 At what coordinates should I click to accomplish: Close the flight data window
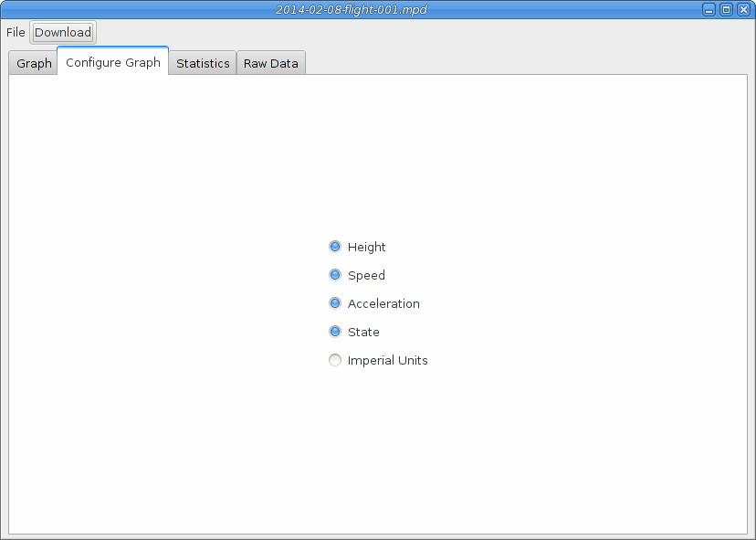click(742, 9)
